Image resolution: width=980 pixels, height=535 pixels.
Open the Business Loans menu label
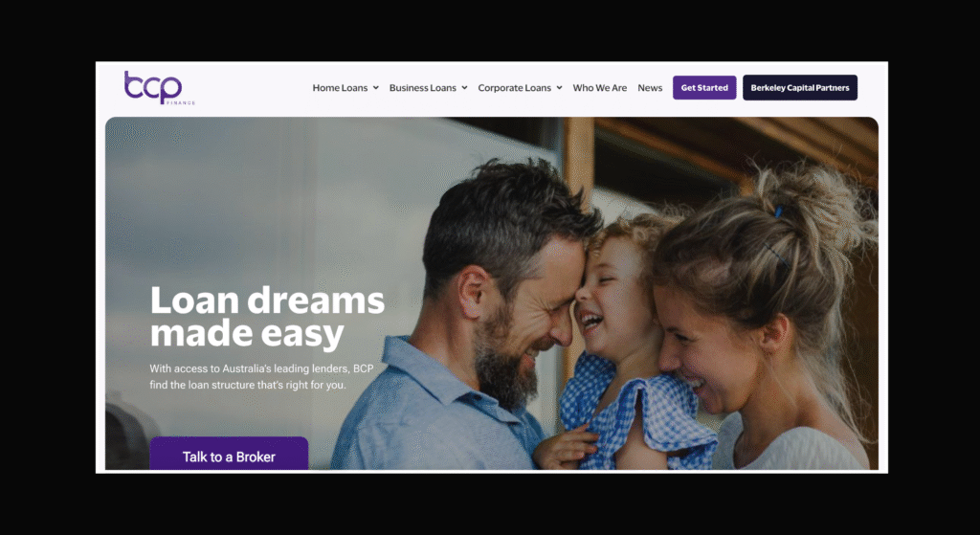click(422, 88)
